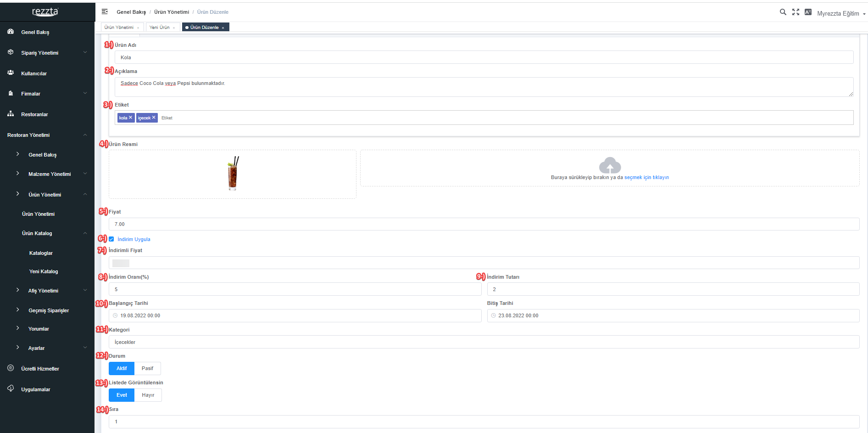Expand Afiş Yönetimi submenu
Viewport: 868px width, 433px height.
85,290
